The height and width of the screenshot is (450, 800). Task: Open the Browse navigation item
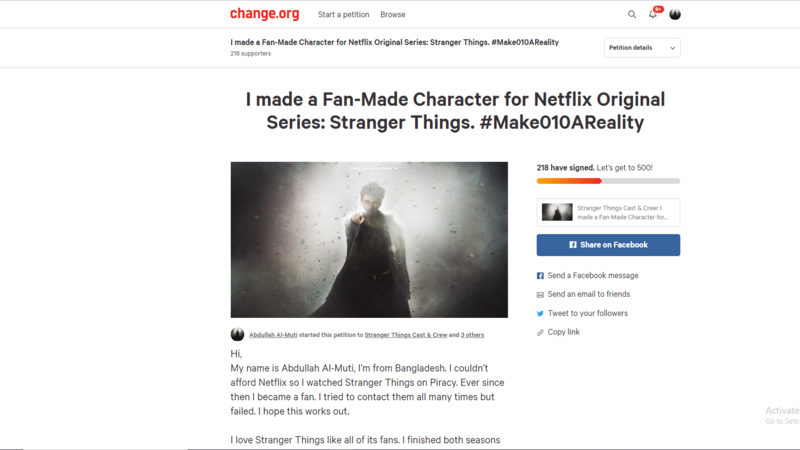click(x=392, y=15)
